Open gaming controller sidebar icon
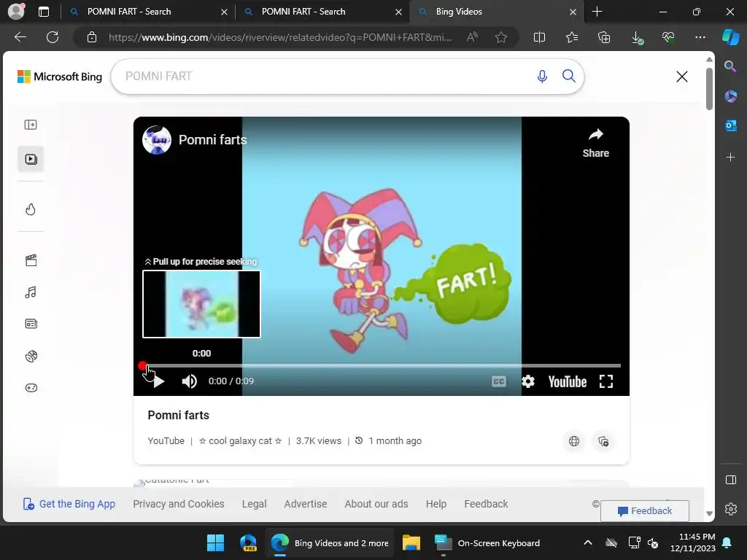This screenshot has width=747, height=560. coord(31,388)
